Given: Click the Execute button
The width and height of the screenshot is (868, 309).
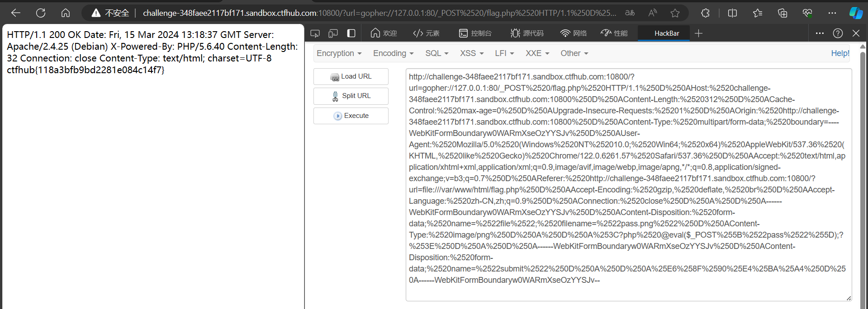Looking at the screenshot, I should point(351,116).
